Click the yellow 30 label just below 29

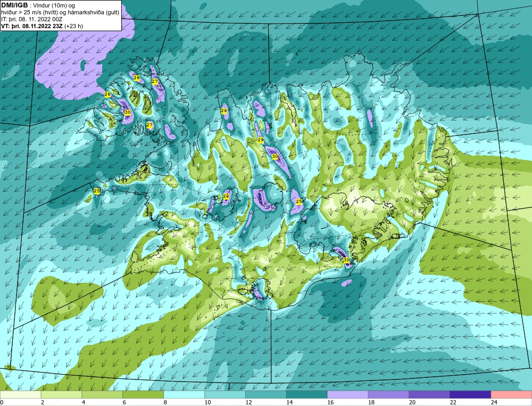(275, 156)
